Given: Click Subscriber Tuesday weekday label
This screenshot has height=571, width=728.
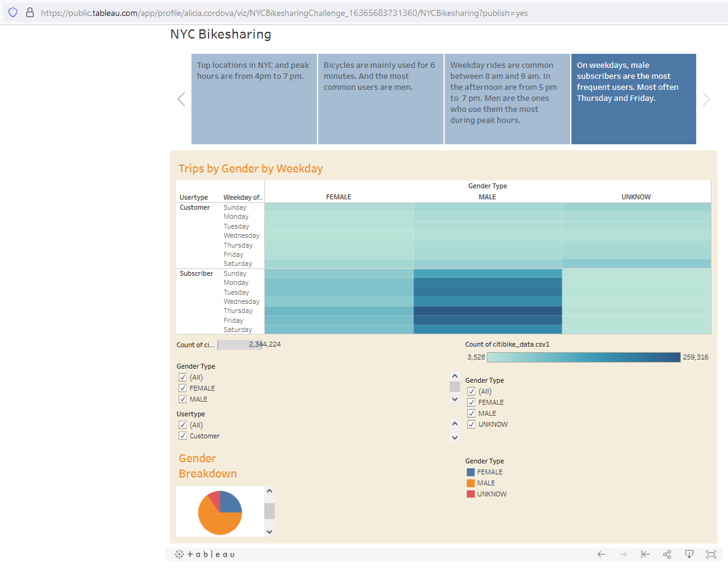Looking at the screenshot, I should (x=236, y=292).
